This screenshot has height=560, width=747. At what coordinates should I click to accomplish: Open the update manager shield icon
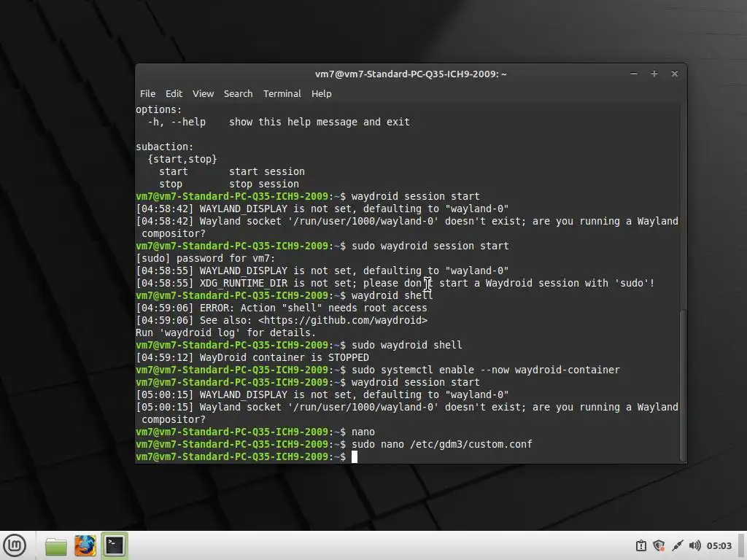point(659,545)
